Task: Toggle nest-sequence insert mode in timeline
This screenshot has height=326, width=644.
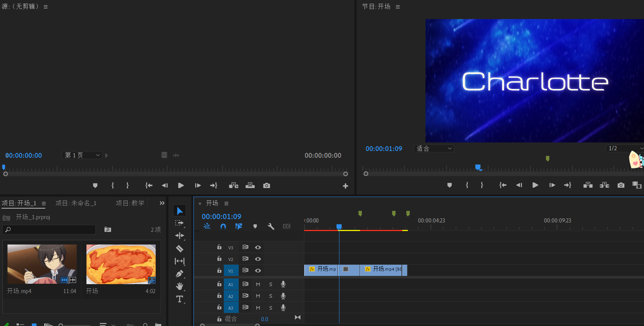Action: [207, 226]
